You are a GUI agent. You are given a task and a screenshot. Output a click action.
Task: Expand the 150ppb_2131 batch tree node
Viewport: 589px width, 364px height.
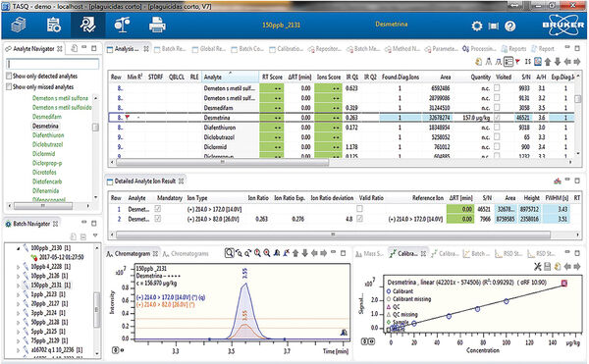click(18, 286)
